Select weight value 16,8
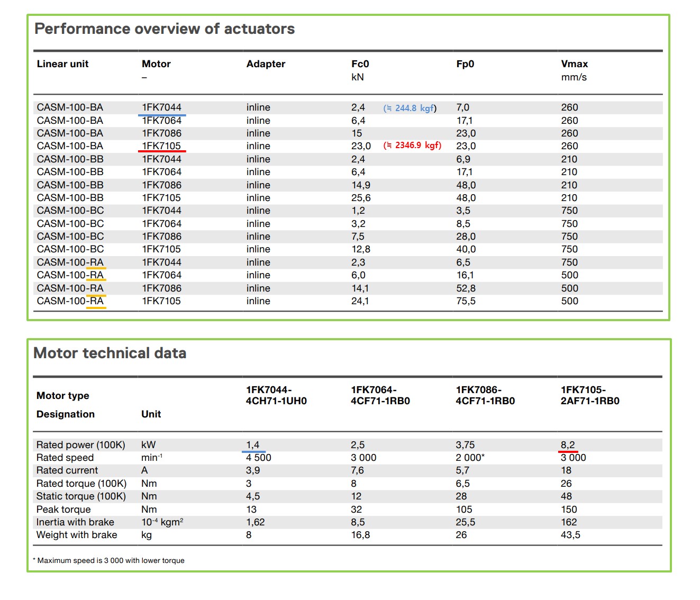This screenshot has width=700, height=600. (360, 535)
